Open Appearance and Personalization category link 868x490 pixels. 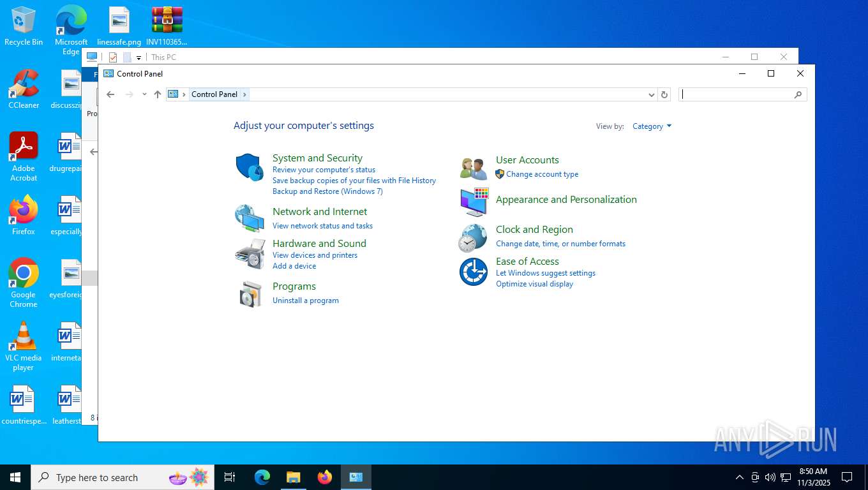point(566,200)
